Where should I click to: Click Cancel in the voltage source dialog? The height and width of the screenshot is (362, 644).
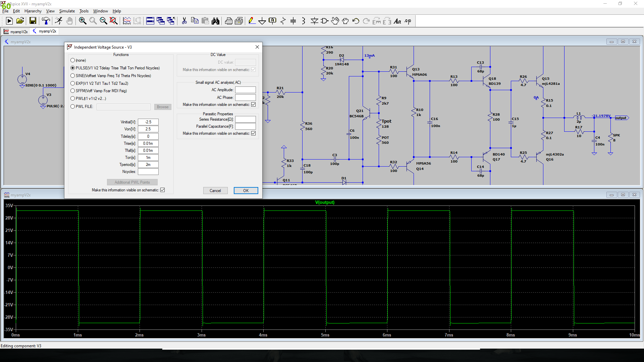215,190
